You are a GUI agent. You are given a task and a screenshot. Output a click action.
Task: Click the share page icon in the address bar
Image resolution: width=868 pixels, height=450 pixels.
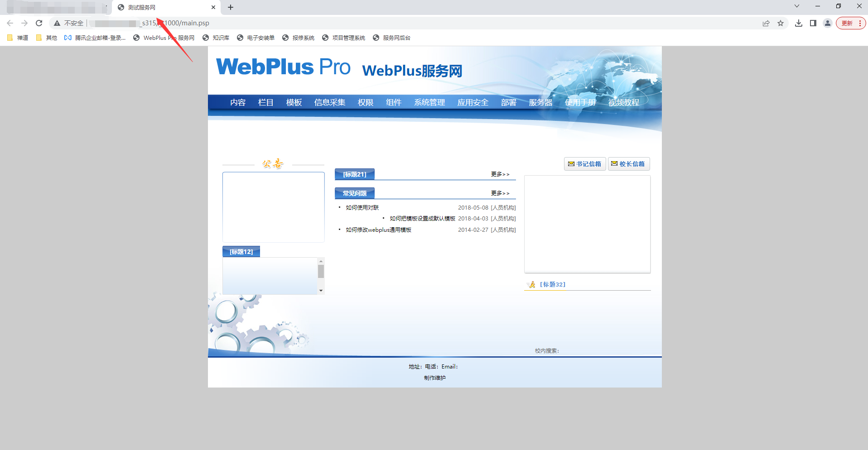(x=766, y=23)
